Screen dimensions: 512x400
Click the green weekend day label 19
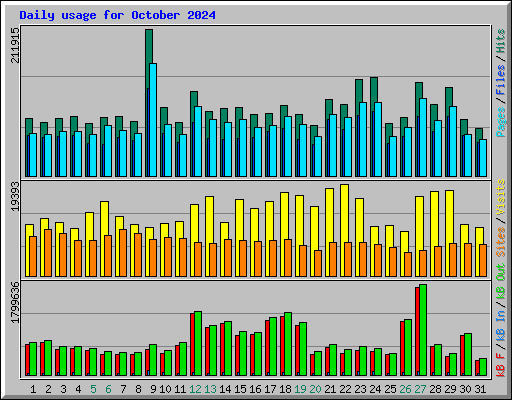(300, 389)
